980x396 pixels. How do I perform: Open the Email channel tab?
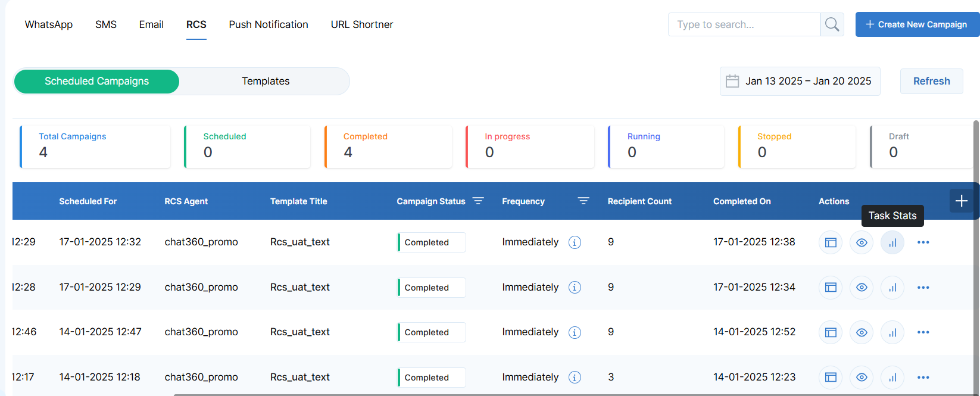click(151, 24)
